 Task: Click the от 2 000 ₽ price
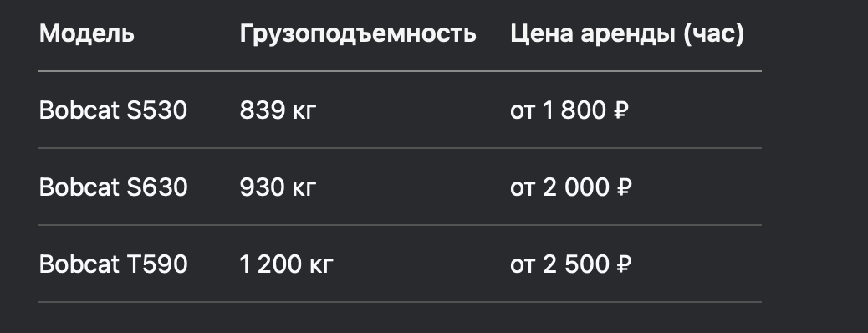tap(571, 187)
